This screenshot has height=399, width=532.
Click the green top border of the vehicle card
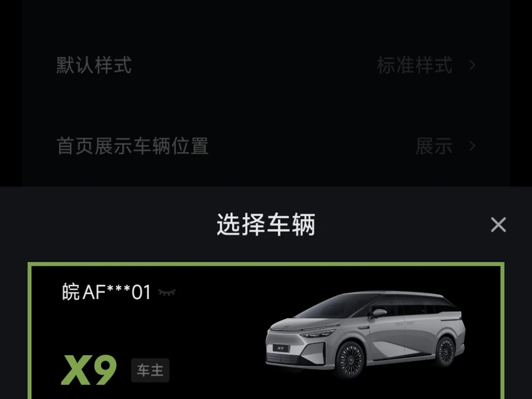click(x=265, y=264)
